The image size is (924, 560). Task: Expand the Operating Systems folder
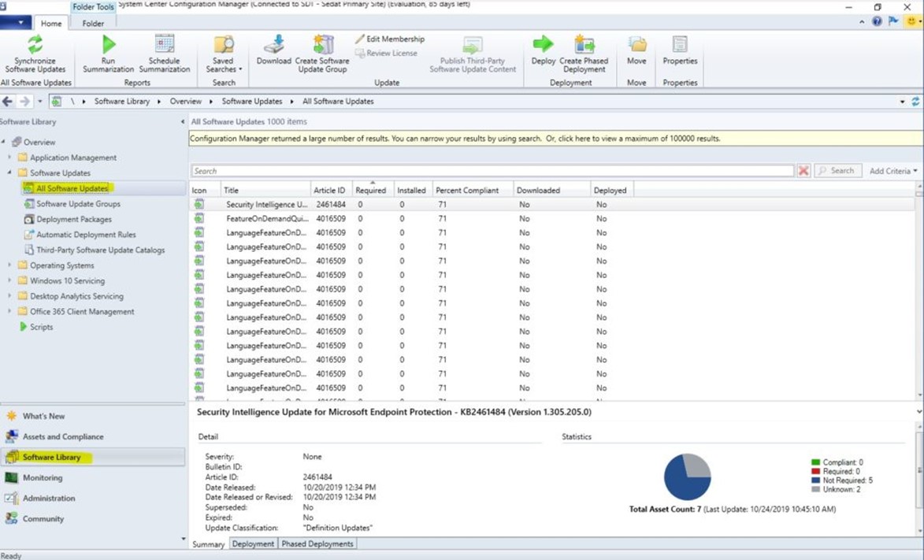pyautogui.click(x=9, y=265)
